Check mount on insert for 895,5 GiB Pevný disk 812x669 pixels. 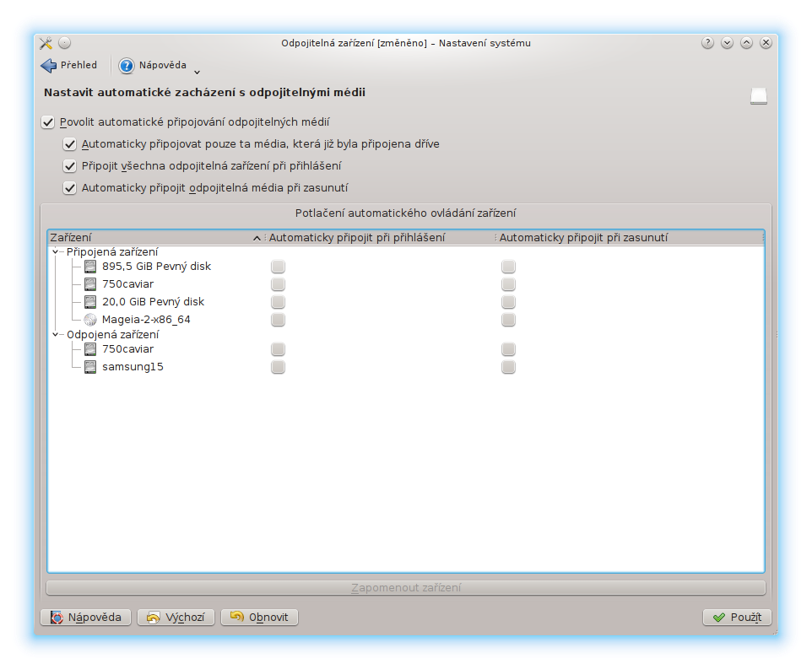(508, 267)
